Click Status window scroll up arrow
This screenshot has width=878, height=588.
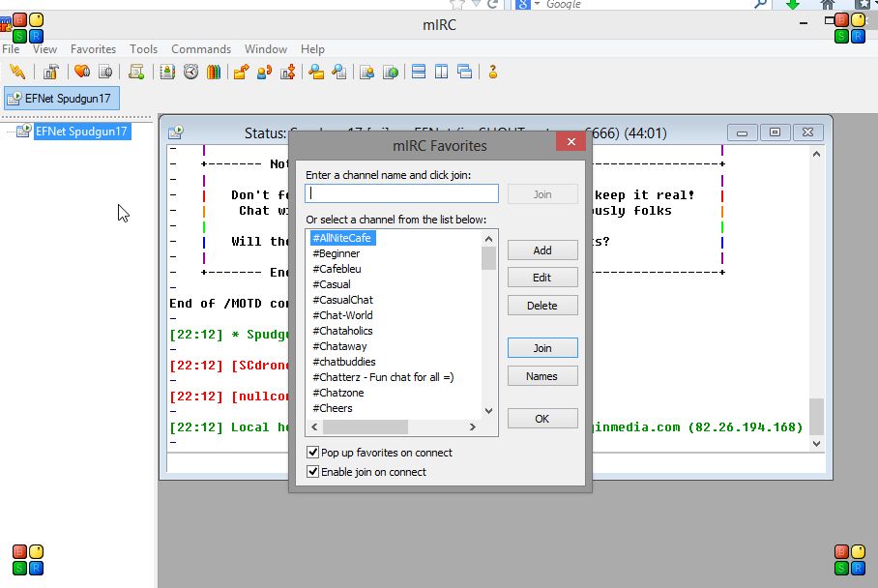point(816,154)
